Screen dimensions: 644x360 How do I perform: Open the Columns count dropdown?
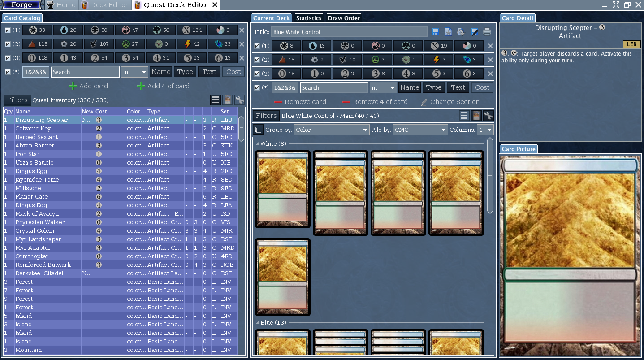(x=485, y=130)
